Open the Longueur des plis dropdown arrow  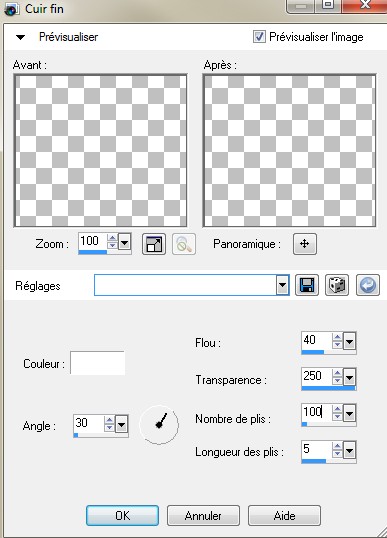350,451
